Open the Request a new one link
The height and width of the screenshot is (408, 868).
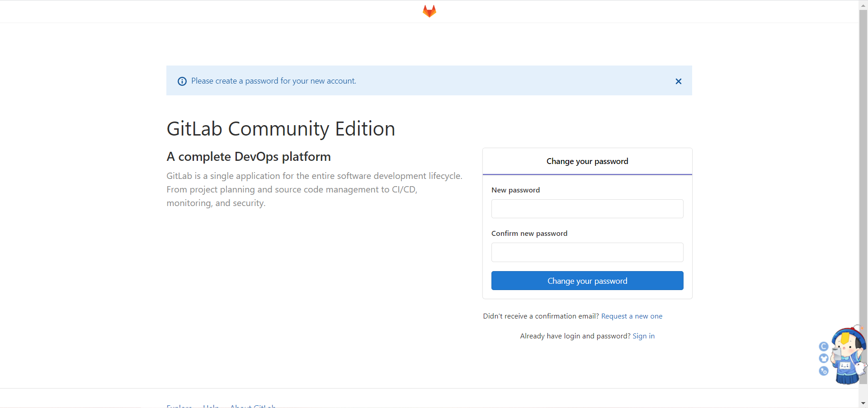[x=632, y=316]
